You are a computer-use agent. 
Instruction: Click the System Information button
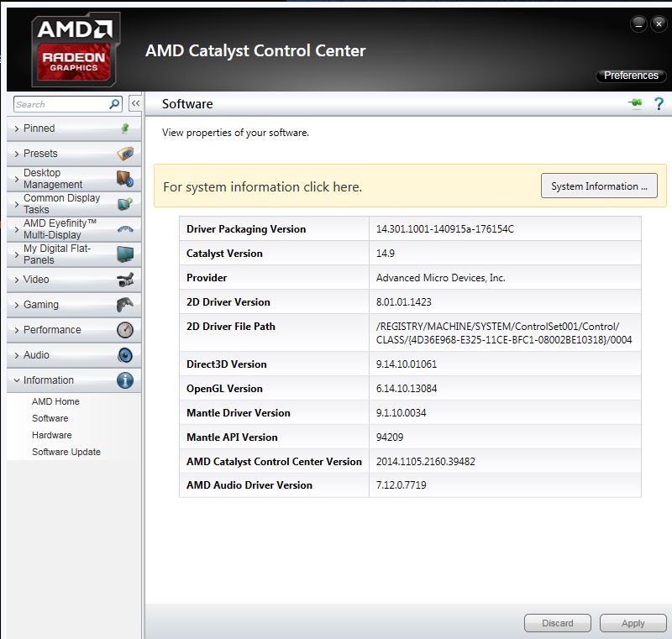click(x=599, y=186)
